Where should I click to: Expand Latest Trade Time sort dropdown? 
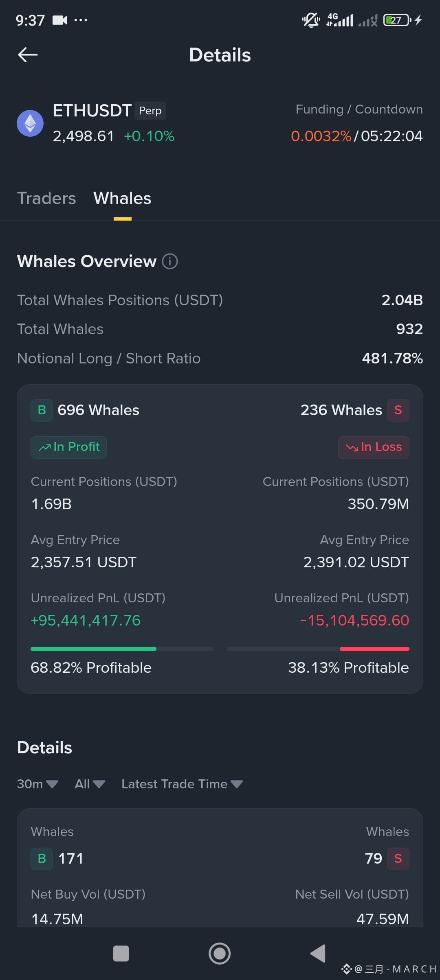(x=182, y=784)
